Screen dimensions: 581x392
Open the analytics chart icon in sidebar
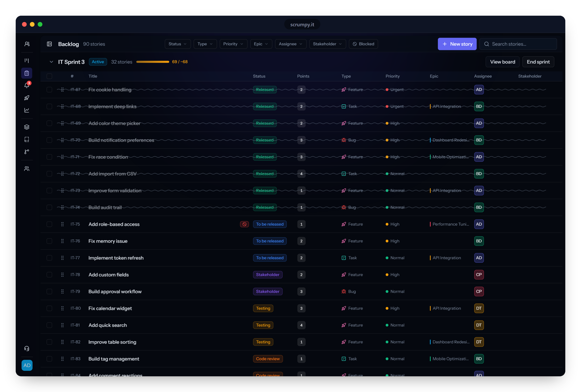[x=27, y=110]
